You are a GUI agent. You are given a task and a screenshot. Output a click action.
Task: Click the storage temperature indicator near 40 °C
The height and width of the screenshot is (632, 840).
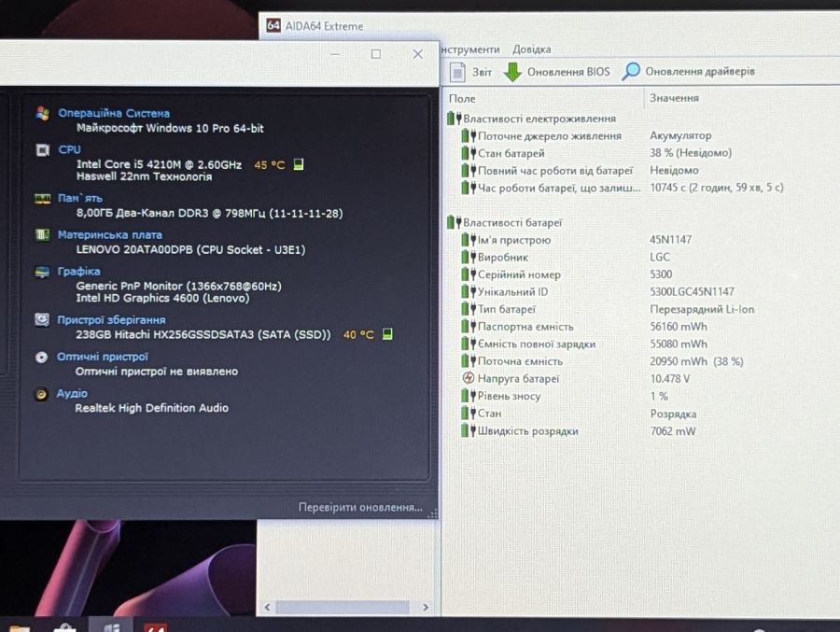click(x=387, y=334)
